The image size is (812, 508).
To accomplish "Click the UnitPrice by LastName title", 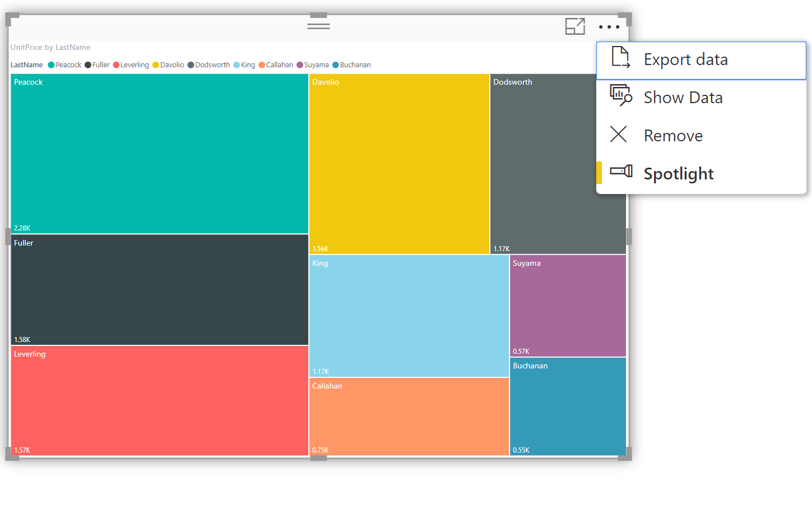I will 50,47.
